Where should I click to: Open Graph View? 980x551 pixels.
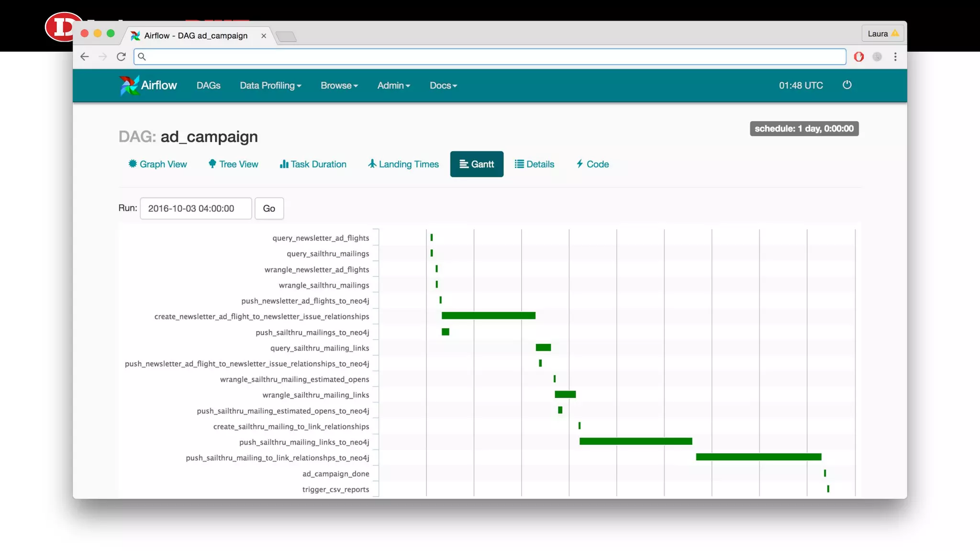point(157,164)
